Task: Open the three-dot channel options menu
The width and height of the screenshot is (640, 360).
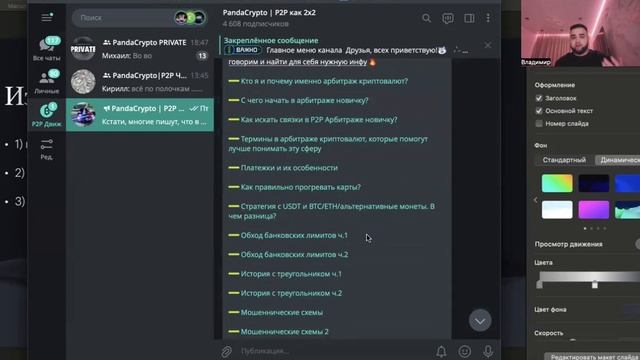Action: (488, 18)
